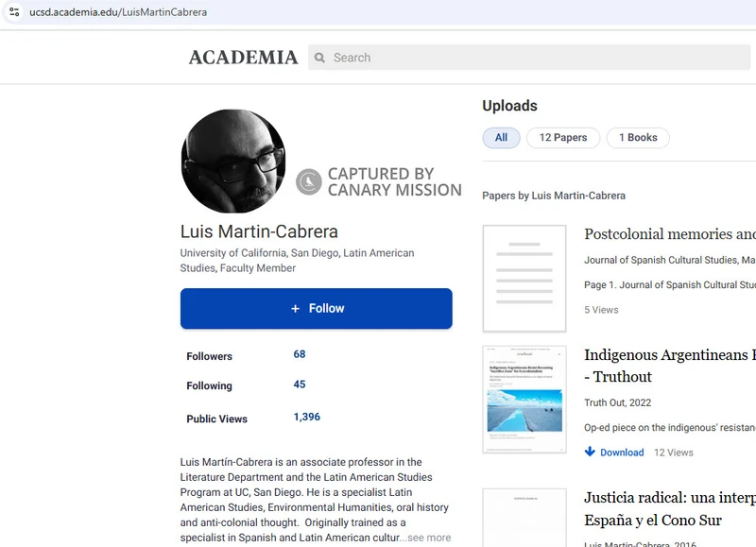Open the Indigenous Argentineans paper thumbnail
The image size is (756, 547).
[x=524, y=399]
